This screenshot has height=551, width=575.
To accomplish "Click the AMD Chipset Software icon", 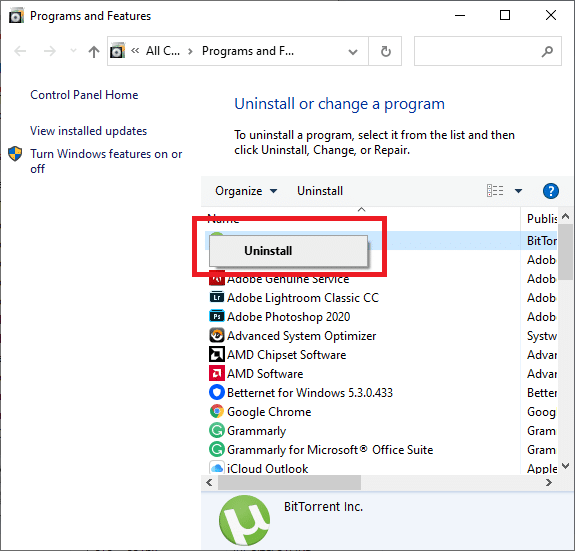I will click(x=217, y=354).
